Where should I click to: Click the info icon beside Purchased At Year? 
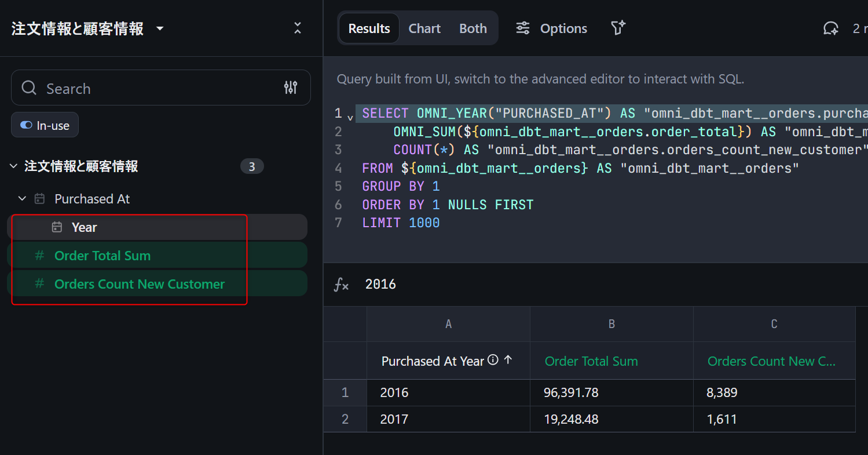click(493, 360)
